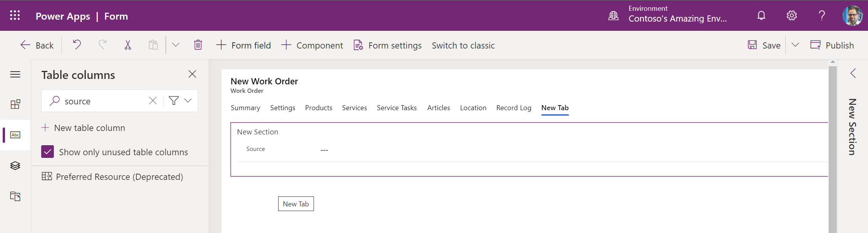
Task: Paste the clipboard element
Action: [153, 45]
